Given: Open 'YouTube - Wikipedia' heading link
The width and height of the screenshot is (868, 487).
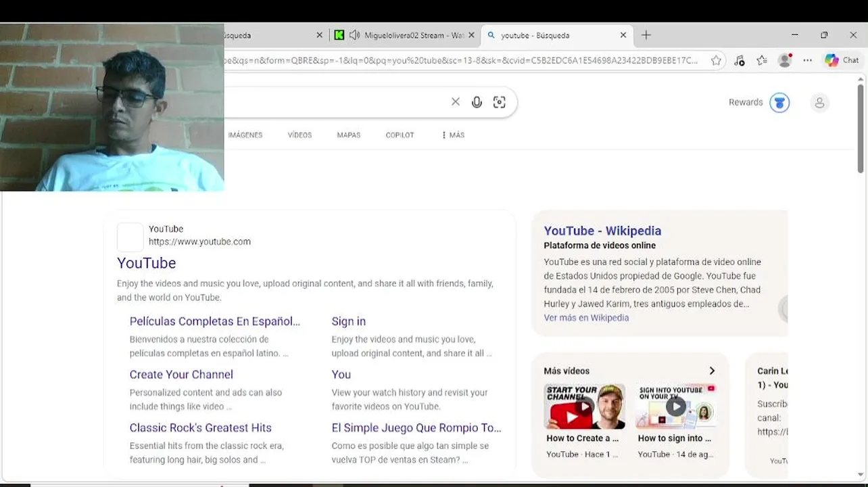Looking at the screenshot, I should coord(602,231).
